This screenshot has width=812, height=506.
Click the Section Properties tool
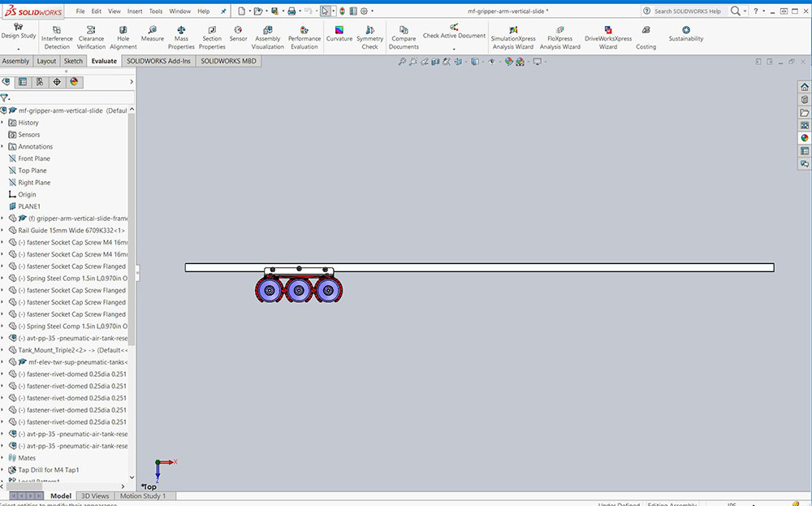[x=212, y=37]
